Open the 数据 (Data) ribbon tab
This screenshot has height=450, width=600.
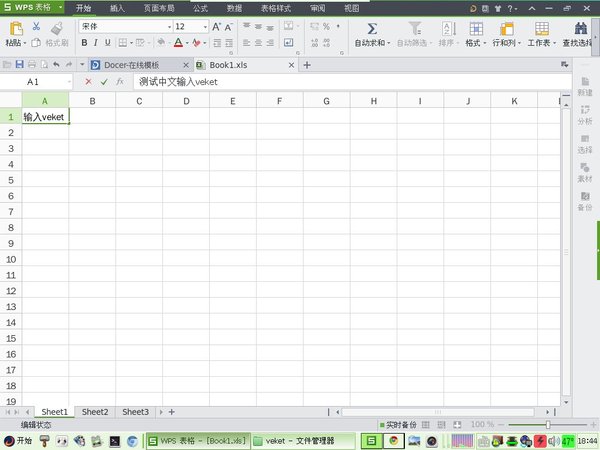(234, 8)
